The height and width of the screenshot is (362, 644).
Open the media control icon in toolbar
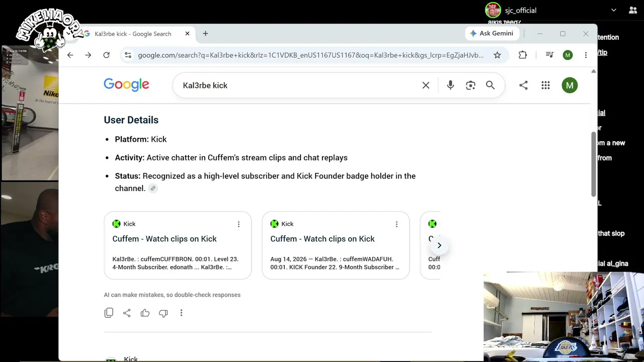coord(549,55)
